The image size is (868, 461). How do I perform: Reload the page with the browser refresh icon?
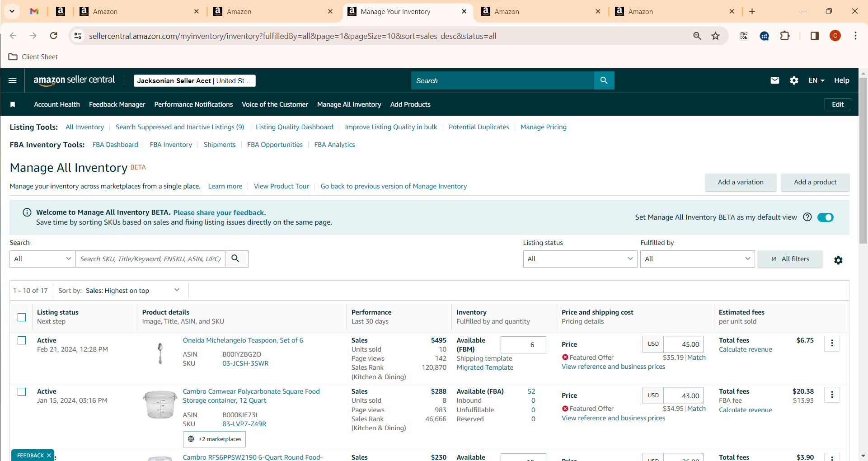tap(53, 36)
